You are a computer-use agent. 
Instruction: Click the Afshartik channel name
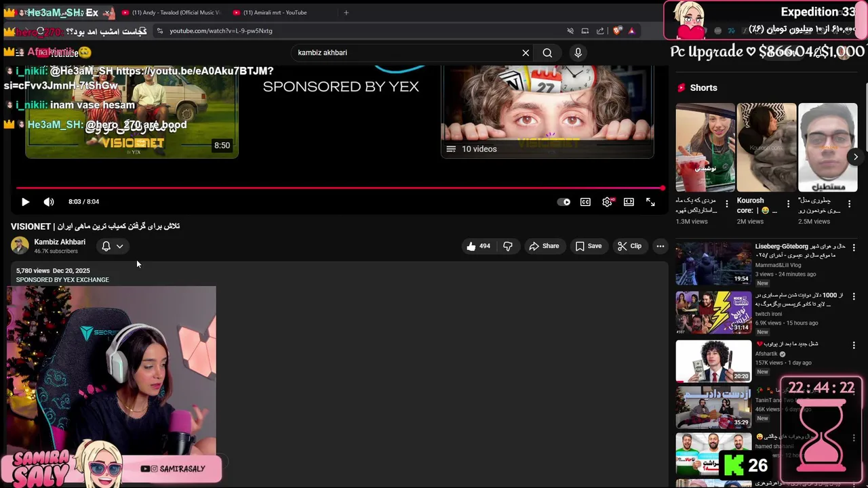767,354
